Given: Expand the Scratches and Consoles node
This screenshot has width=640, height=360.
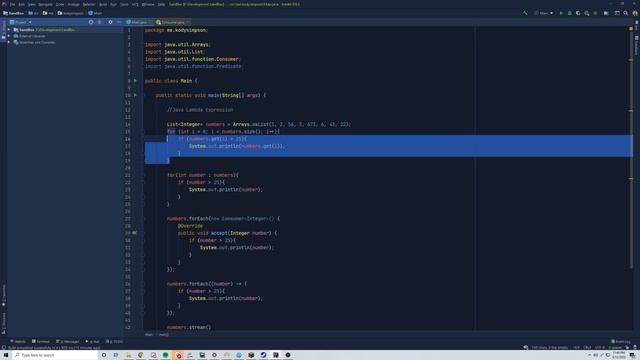Looking at the screenshot, I should tap(9, 42).
